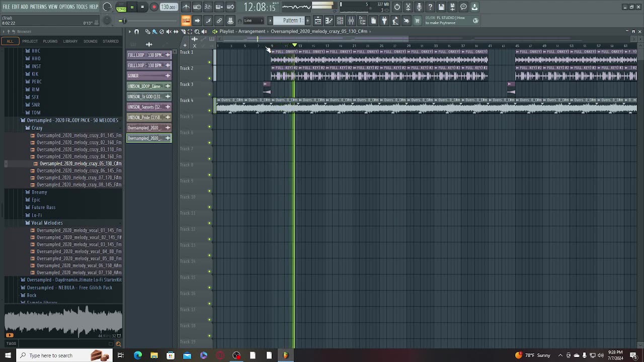The image size is (644, 362).
Task: Adjust the master pitch knob
Action: pos(107,21)
